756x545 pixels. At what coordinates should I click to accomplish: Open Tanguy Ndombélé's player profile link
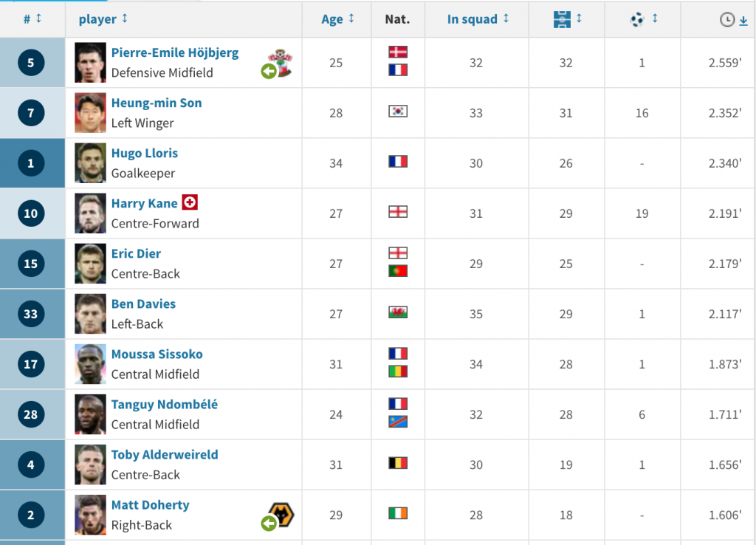(165, 404)
